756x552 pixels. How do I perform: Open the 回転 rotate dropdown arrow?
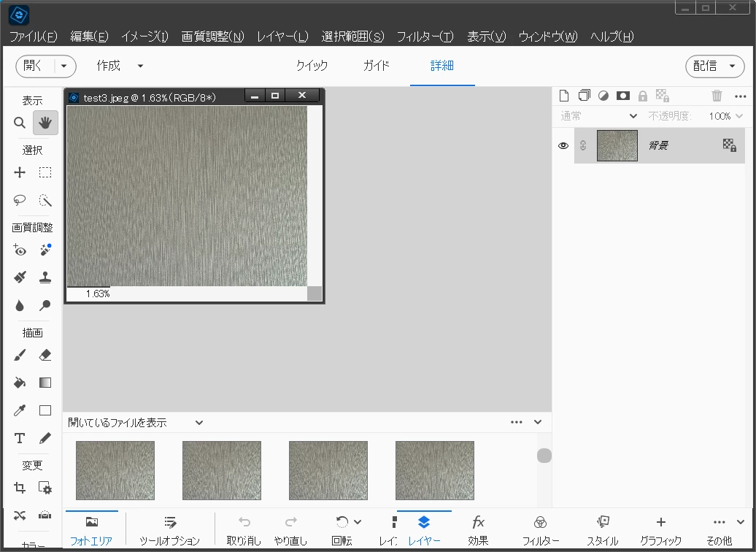coord(358,522)
